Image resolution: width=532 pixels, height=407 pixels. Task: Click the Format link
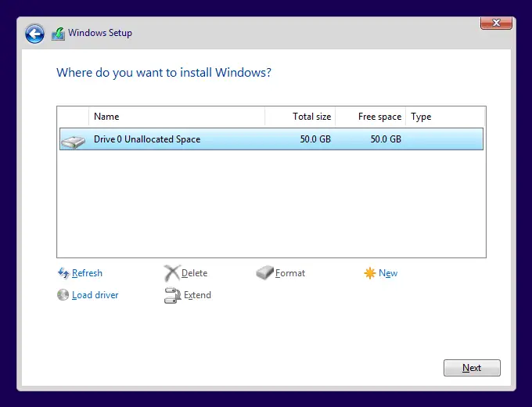pyautogui.click(x=290, y=273)
